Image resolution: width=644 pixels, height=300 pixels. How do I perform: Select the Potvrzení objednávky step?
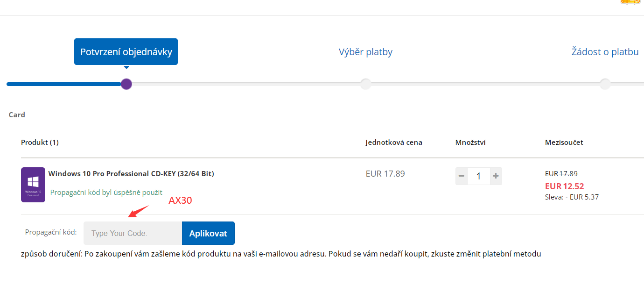coord(126,52)
